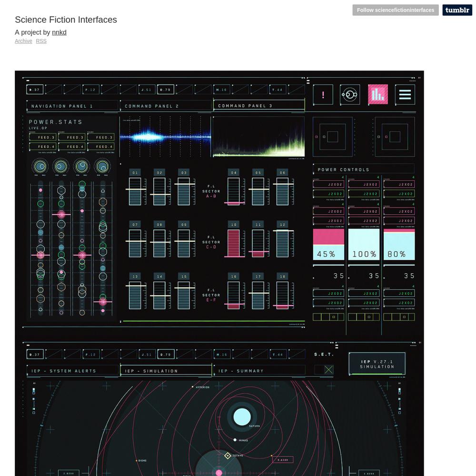Adjust fader 13
The width and height of the screenshot is (476, 476).
click(x=135, y=295)
